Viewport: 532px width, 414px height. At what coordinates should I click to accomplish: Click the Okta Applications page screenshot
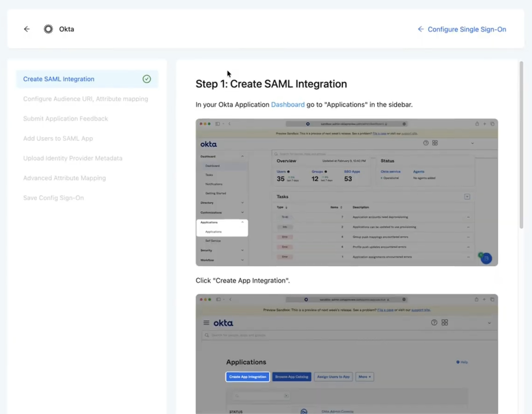click(347, 354)
